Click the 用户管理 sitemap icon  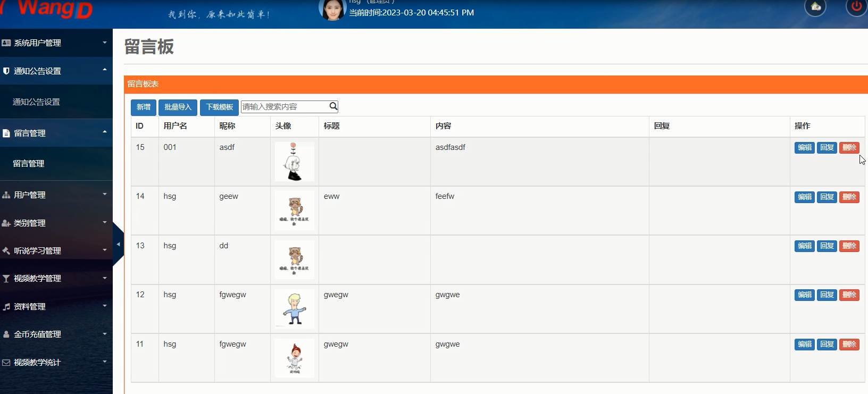point(6,195)
